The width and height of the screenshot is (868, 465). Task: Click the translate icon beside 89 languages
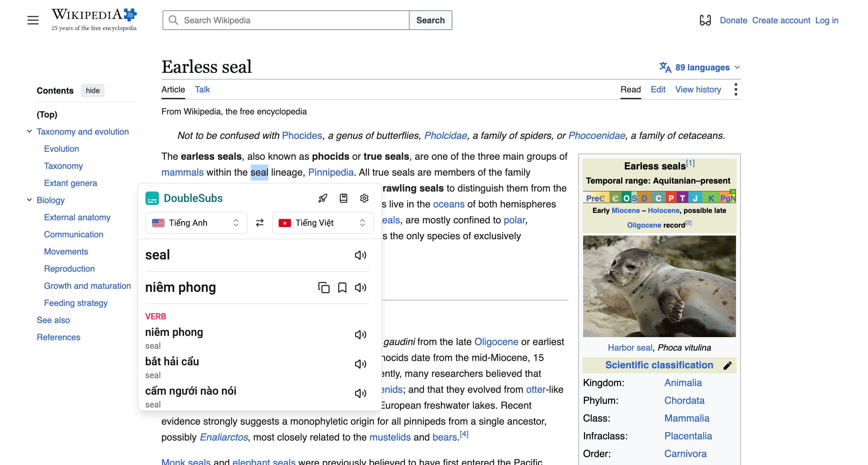(x=665, y=67)
